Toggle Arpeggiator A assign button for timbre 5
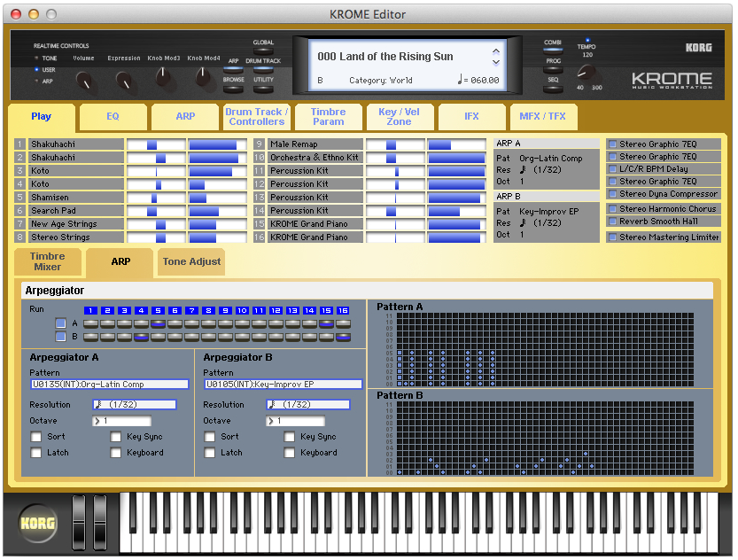The image size is (738, 560). [x=158, y=323]
